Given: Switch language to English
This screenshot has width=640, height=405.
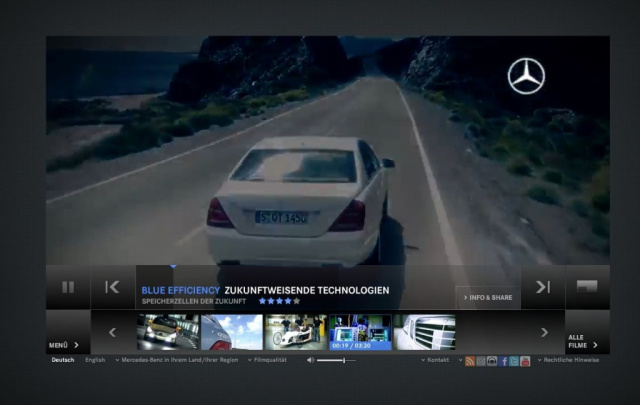Looking at the screenshot, I should (95, 360).
